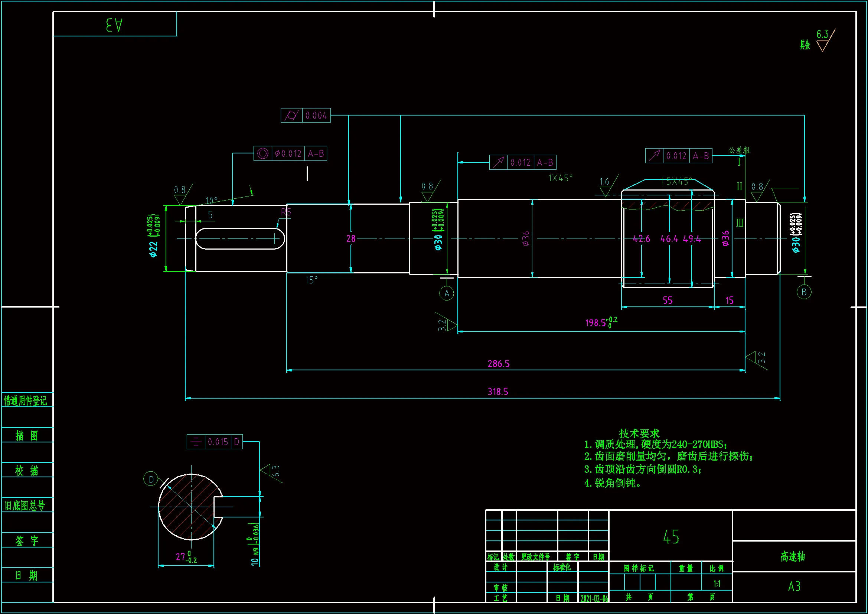Click the 286.5 dimension text
Image resolution: width=868 pixels, height=614 pixels.
tap(498, 364)
